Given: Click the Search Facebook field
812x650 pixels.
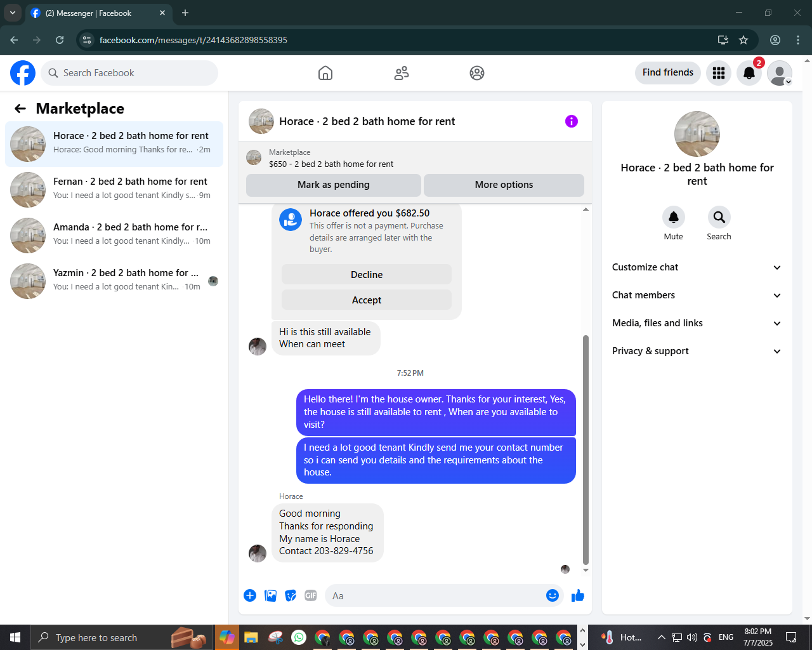Looking at the screenshot, I should (x=129, y=73).
